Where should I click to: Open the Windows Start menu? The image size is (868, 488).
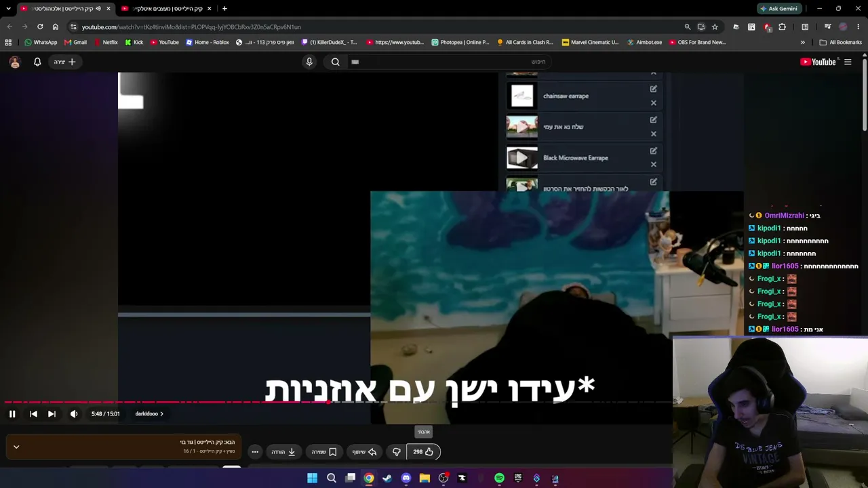click(x=312, y=479)
